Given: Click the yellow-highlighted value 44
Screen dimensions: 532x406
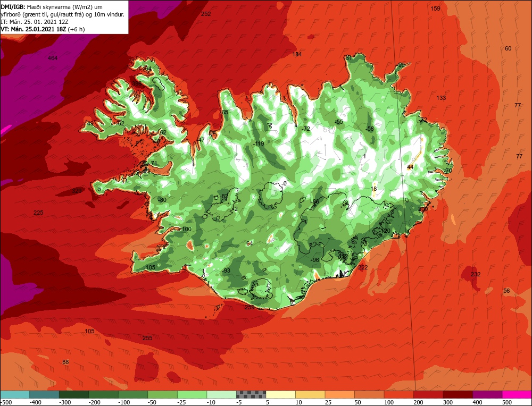Looking at the screenshot, I should (x=410, y=167).
